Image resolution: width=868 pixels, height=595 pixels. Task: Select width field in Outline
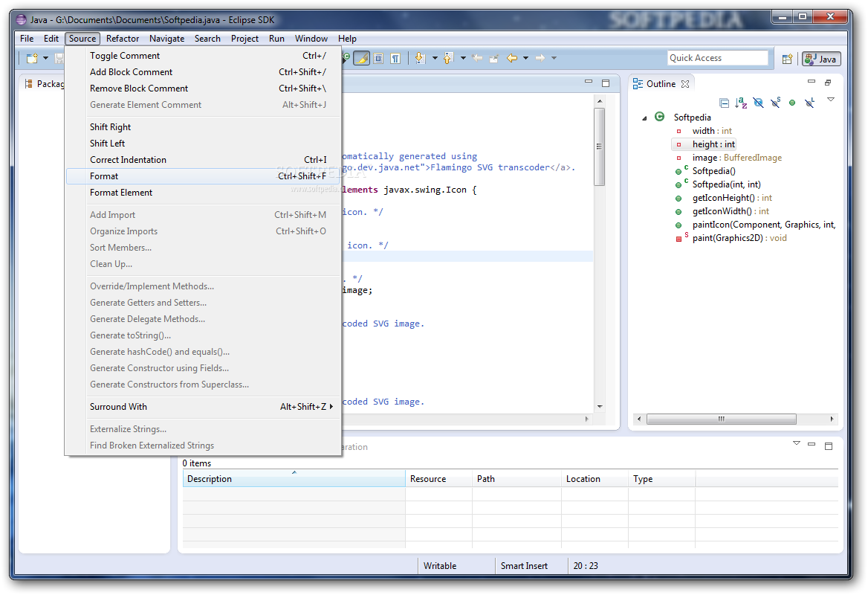click(x=712, y=131)
